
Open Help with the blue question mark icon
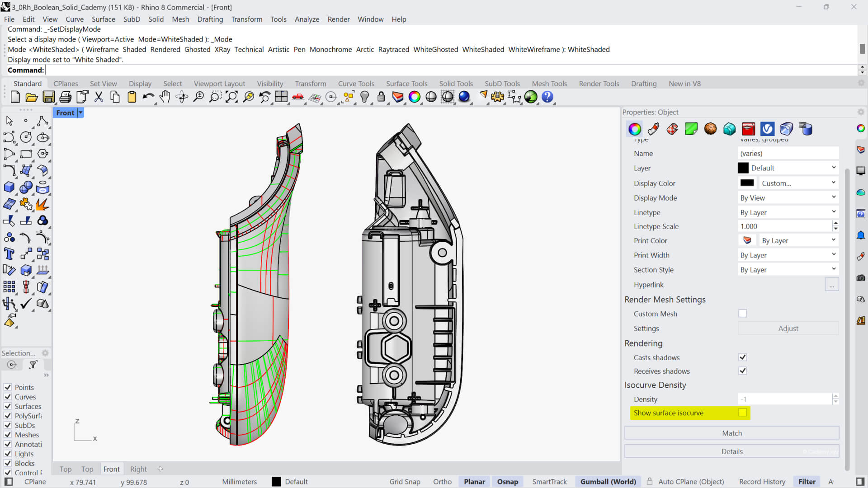pyautogui.click(x=547, y=97)
